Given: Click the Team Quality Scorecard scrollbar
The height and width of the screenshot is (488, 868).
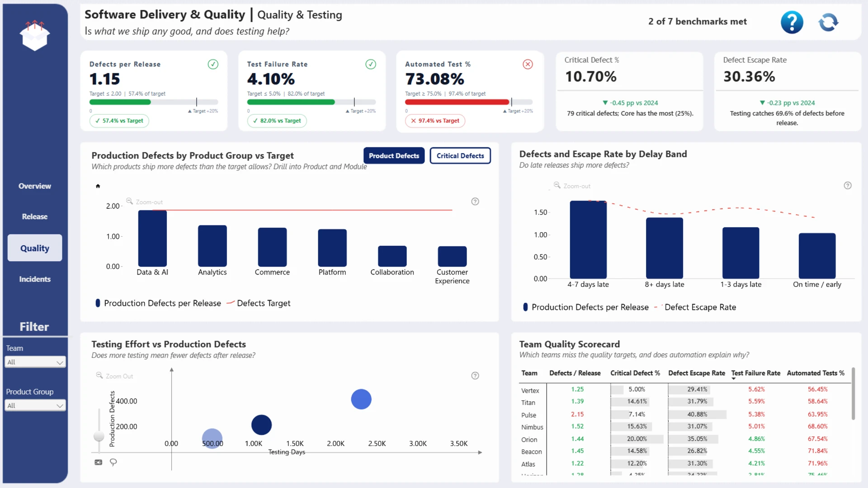Looking at the screenshot, I should point(853,394).
